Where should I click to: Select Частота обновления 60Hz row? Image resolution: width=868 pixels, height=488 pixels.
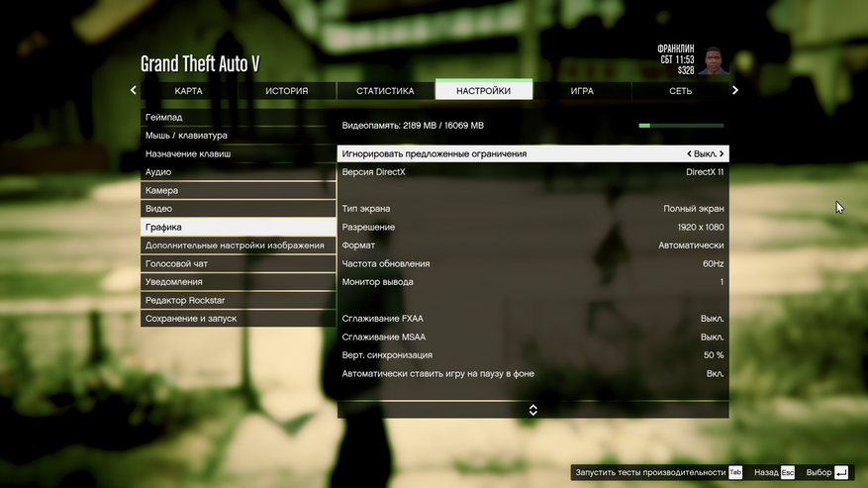[x=533, y=263]
